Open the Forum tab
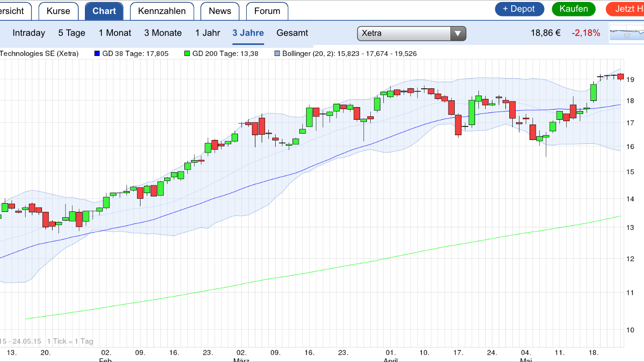 tap(267, 10)
